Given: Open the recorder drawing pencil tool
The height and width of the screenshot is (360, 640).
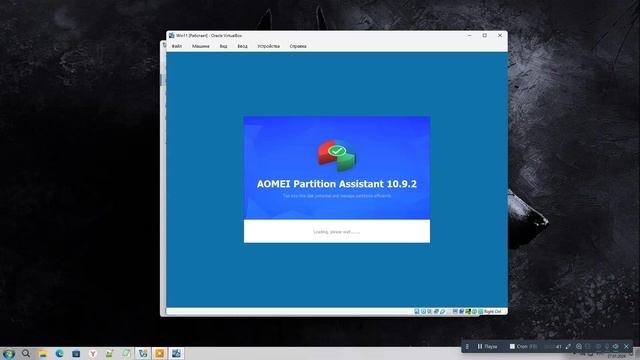Looking at the screenshot, I should click(x=569, y=347).
